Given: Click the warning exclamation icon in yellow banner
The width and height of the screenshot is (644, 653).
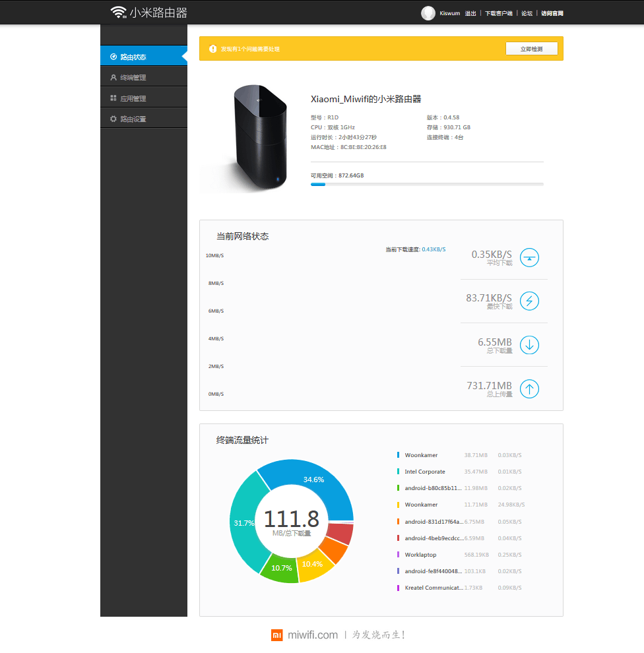Looking at the screenshot, I should pos(212,49).
